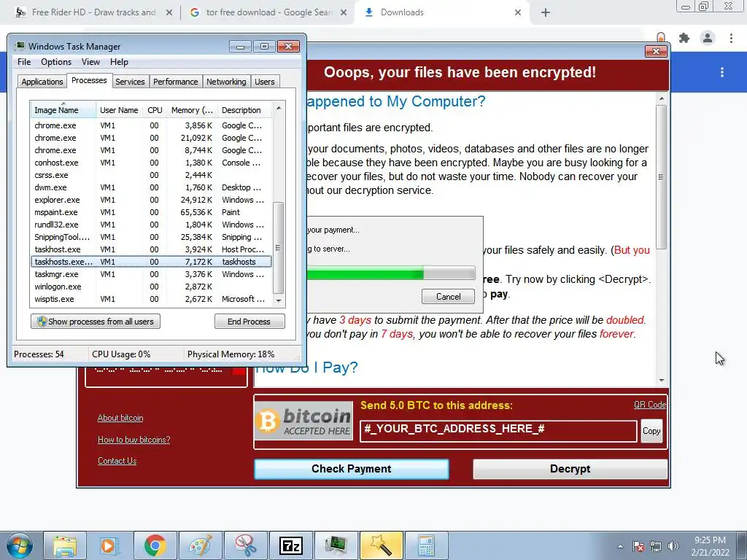Open Downloads page three-dot menu
Image resolution: width=747 pixels, height=560 pixels.
[722, 72]
